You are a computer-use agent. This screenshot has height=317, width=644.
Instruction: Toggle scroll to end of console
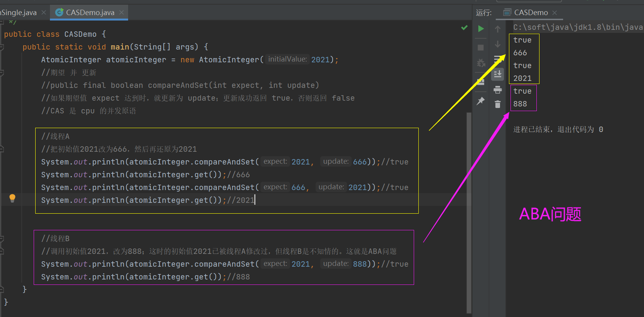(x=498, y=74)
